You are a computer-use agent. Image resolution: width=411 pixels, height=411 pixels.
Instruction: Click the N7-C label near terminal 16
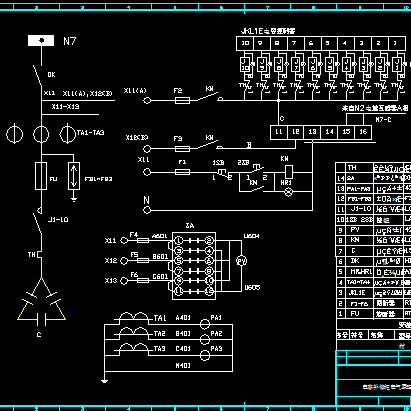point(383,119)
